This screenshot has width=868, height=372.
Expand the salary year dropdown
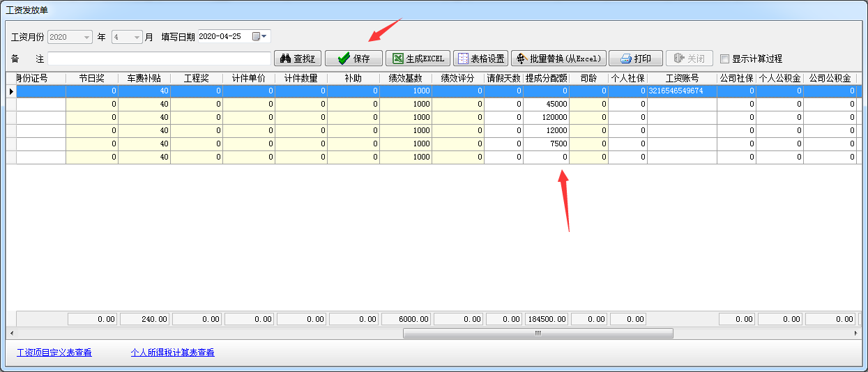86,37
